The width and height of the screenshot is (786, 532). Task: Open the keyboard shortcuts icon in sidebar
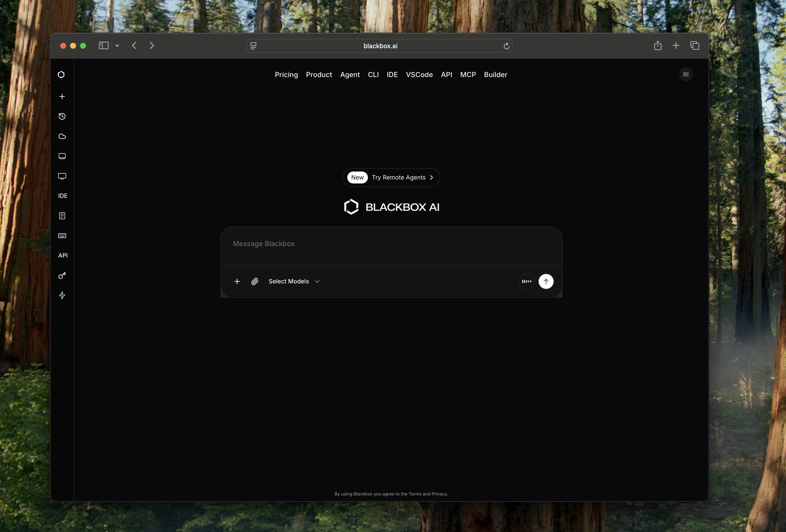[x=62, y=236]
